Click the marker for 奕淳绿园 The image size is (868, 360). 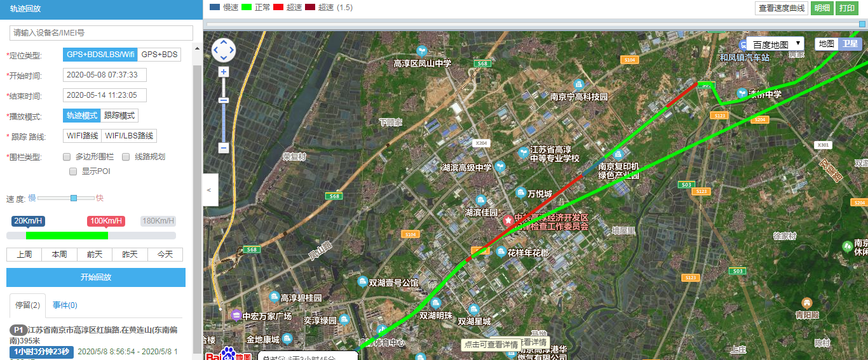pos(344,320)
